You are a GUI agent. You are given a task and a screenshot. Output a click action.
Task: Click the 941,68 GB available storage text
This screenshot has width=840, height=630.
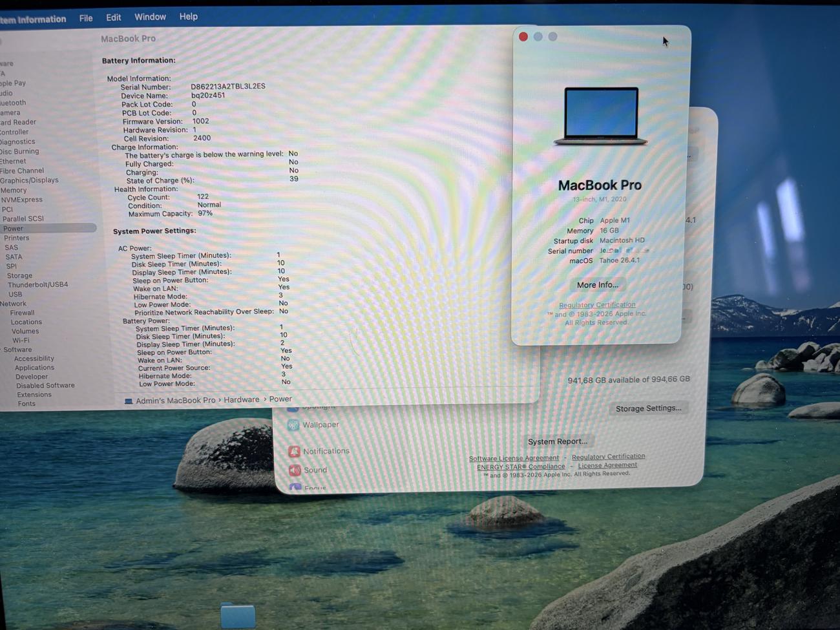pyautogui.click(x=629, y=380)
